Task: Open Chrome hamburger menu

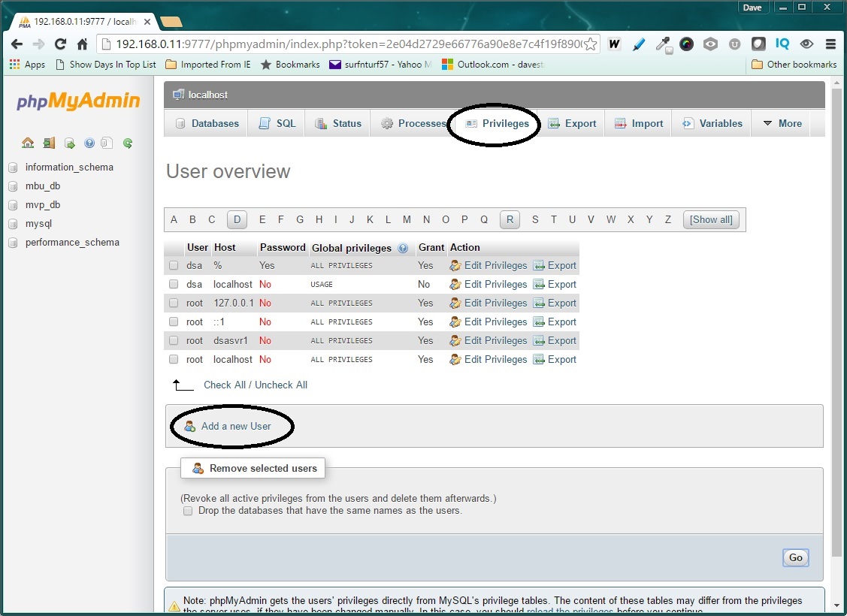Action: tap(830, 44)
